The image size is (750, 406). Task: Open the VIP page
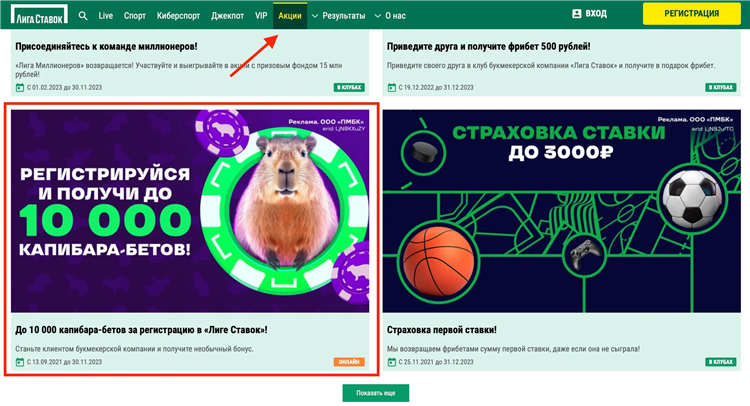click(261, 16)
